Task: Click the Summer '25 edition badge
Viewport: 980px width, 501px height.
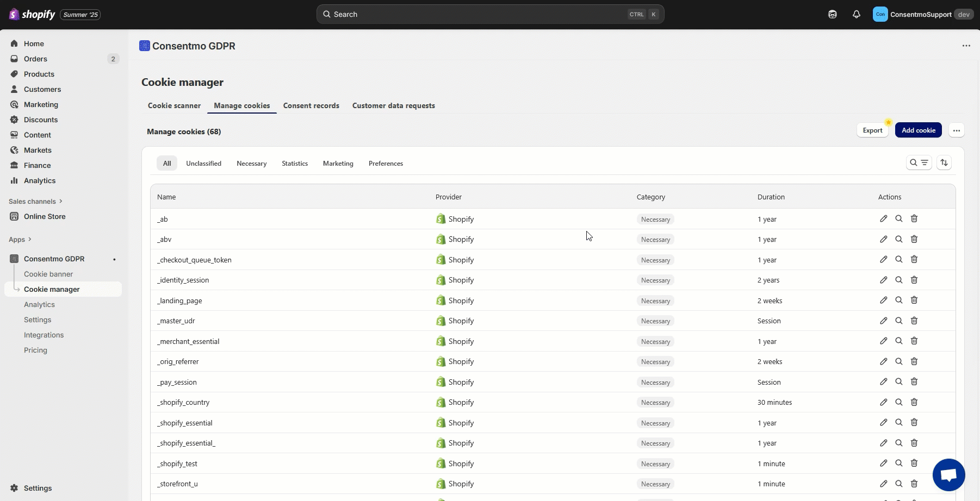Action: (x=80, y=15)
